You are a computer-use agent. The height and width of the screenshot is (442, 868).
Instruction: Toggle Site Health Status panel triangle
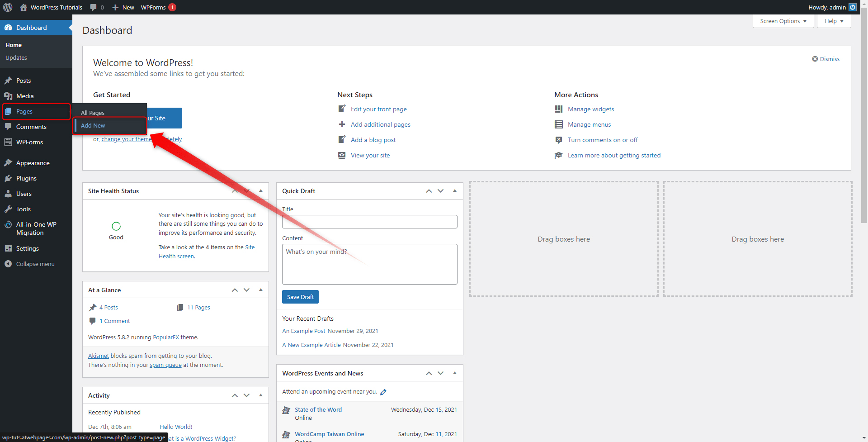(261, 190)
